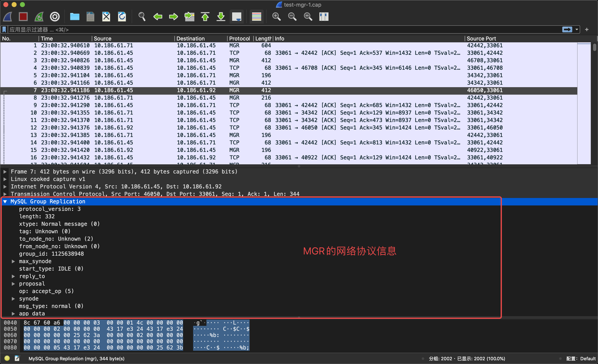Toggle auto-scroll during live capture icon
This screenshot has height=364, width=598.
(237, 17)
